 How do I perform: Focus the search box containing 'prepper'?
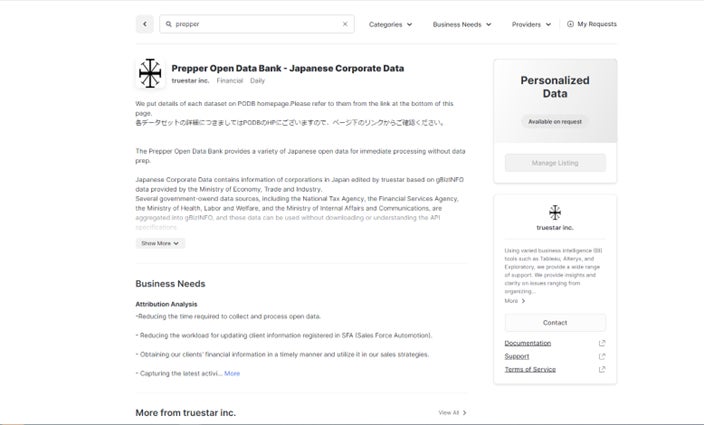[256, 24]
